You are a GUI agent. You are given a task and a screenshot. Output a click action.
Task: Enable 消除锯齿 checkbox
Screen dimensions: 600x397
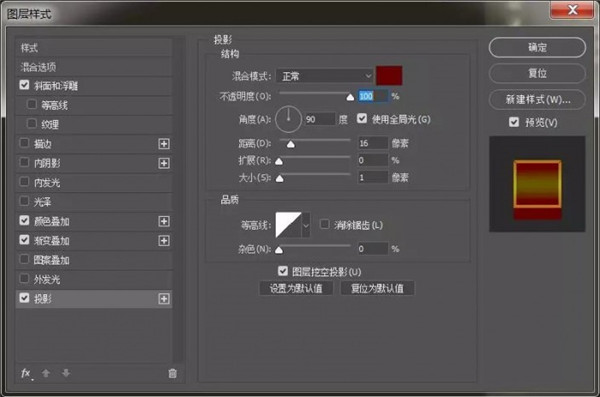[x=324, y=224]
